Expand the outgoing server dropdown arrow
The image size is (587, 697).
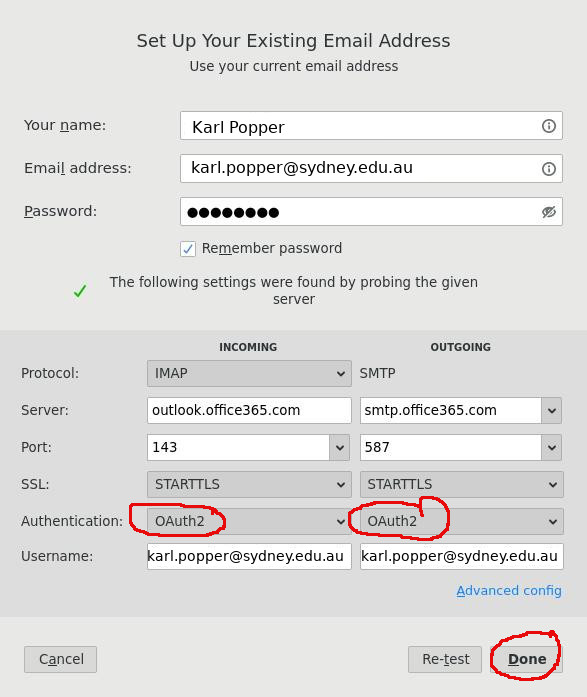551,410
